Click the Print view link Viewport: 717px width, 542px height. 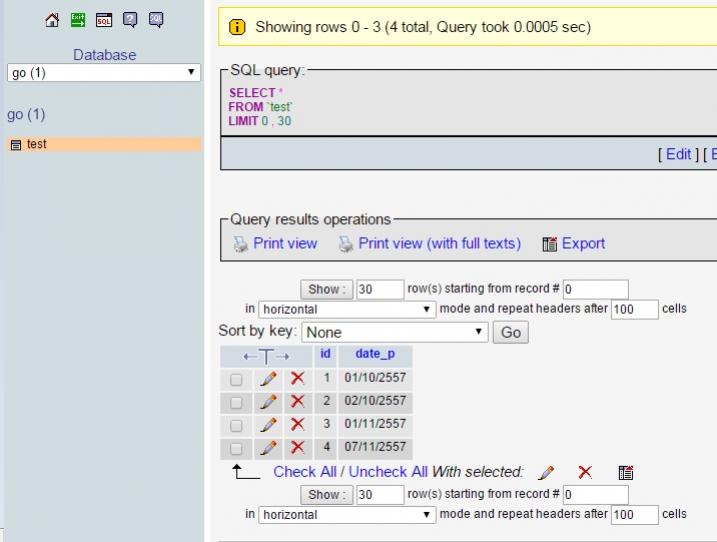[x=285, y=243]
